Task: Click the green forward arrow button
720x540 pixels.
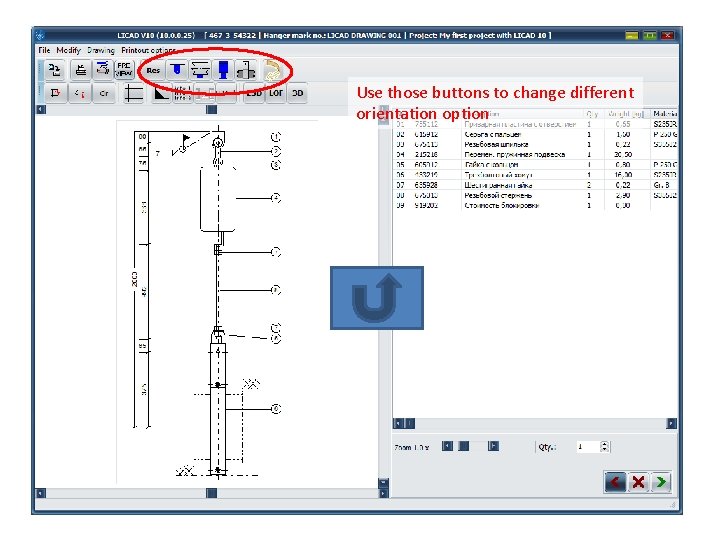Action: tap(661, 482)
